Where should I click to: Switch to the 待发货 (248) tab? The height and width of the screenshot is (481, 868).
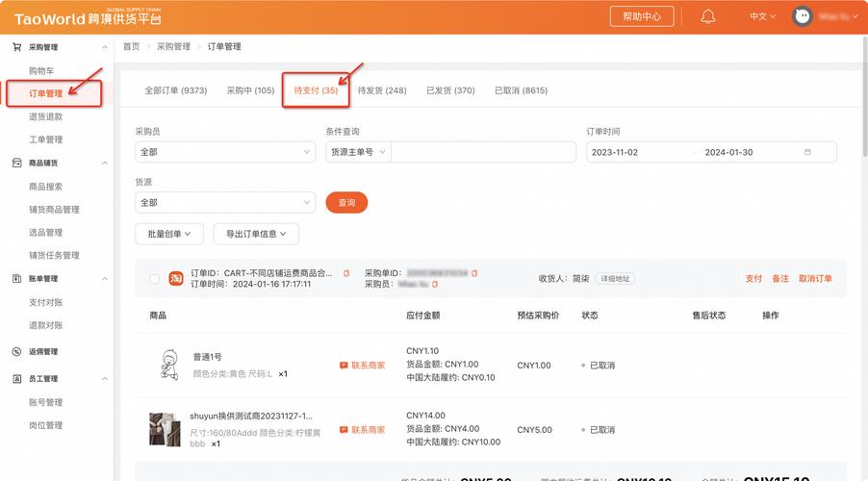tap(382, 90)
